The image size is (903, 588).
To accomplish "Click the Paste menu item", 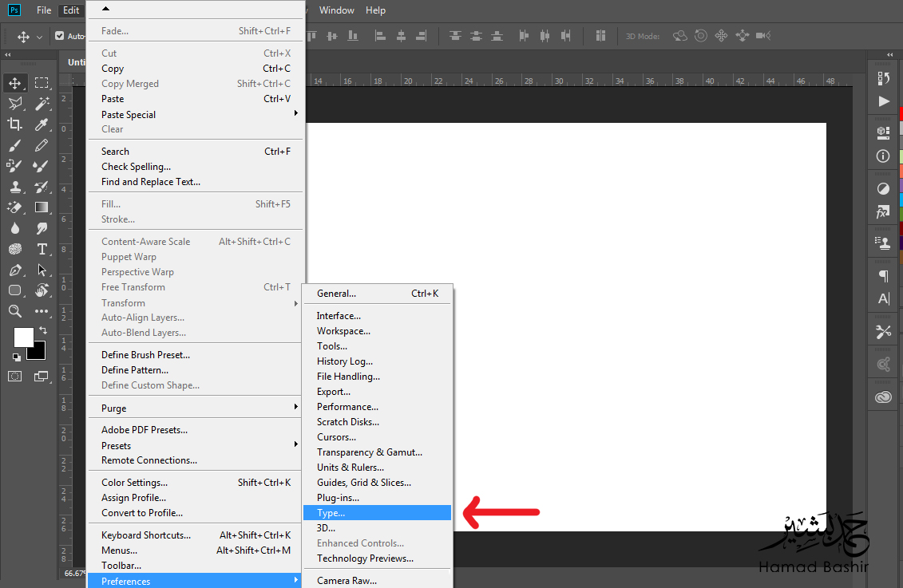I will [x=196, y=99].
